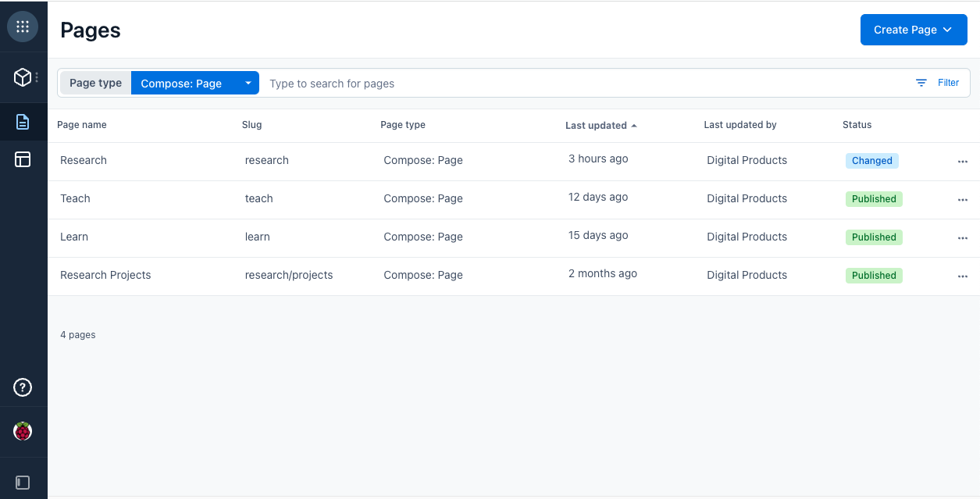Open the app launcher grid icon
This screenshot has width=980, height=499.
click(23, 26)
